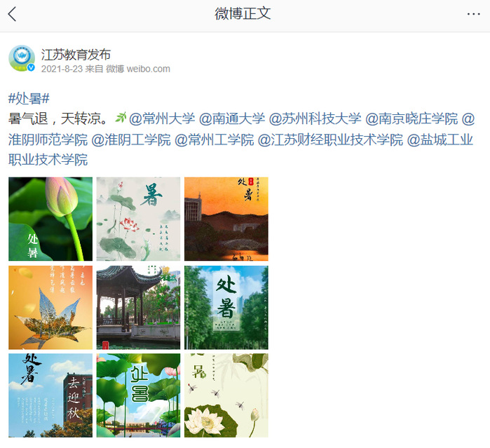Open the @江苏财经职业技术学院 mention
Viewport: 490px width, 448px height.
(x=330, y=140)
